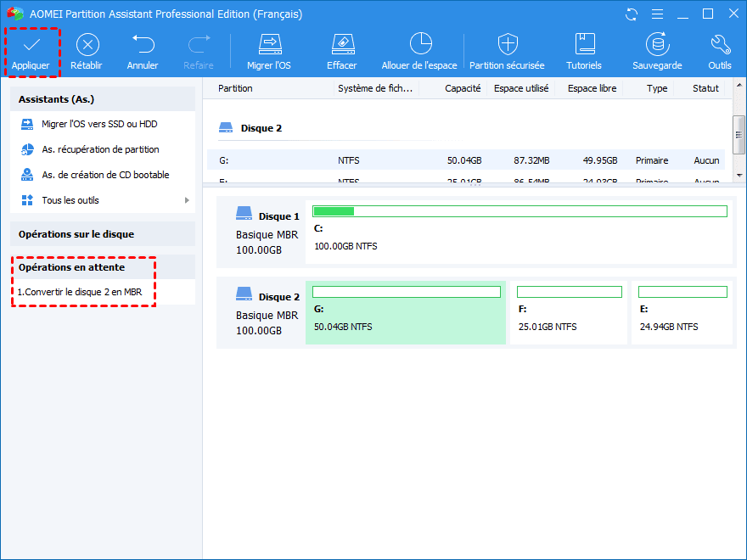The image size is (747, 560).
Task: Click the Rétablir discard icon
Action: [87, 45]
